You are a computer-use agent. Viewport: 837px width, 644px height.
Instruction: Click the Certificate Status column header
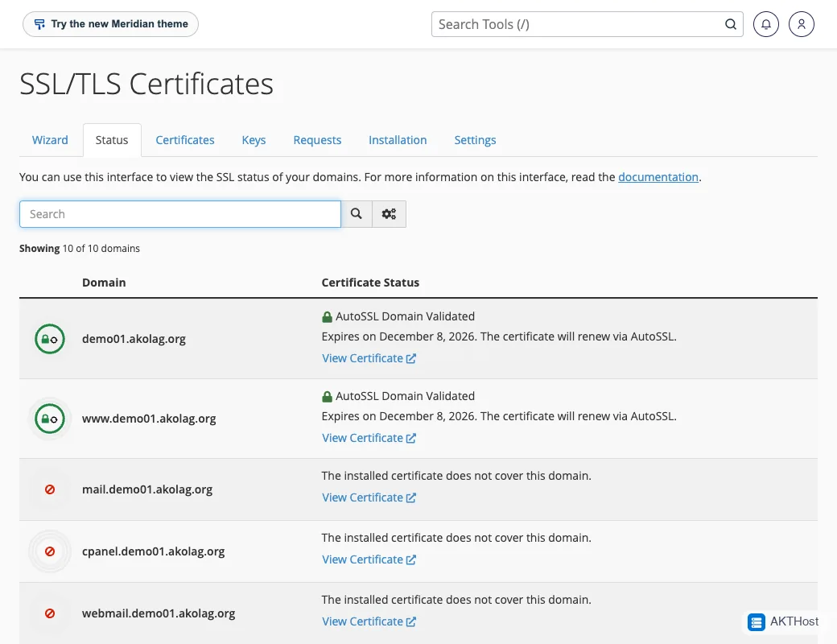[370, 283]
